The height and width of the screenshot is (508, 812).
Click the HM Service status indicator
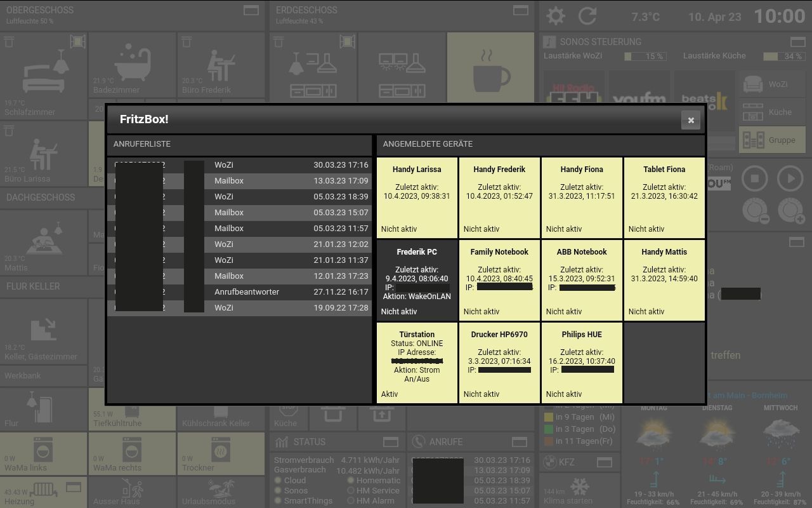pyautogui.click(x=351, y=490)
